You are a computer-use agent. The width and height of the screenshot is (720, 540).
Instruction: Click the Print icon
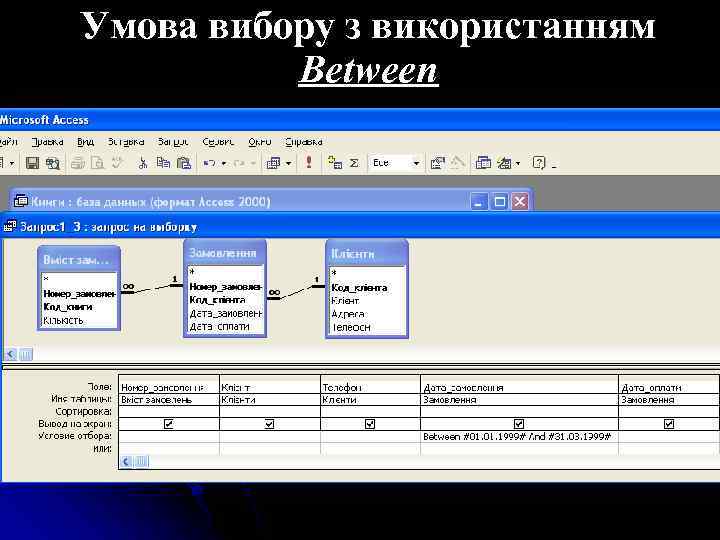tap(77, 163)
